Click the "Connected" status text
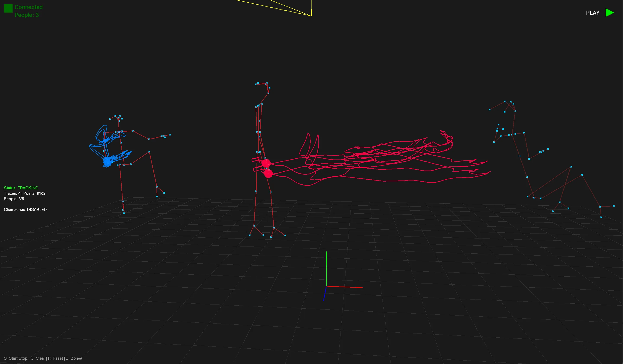Image resolution: width=623 pixels, height=364 pixels. (29, 7)
